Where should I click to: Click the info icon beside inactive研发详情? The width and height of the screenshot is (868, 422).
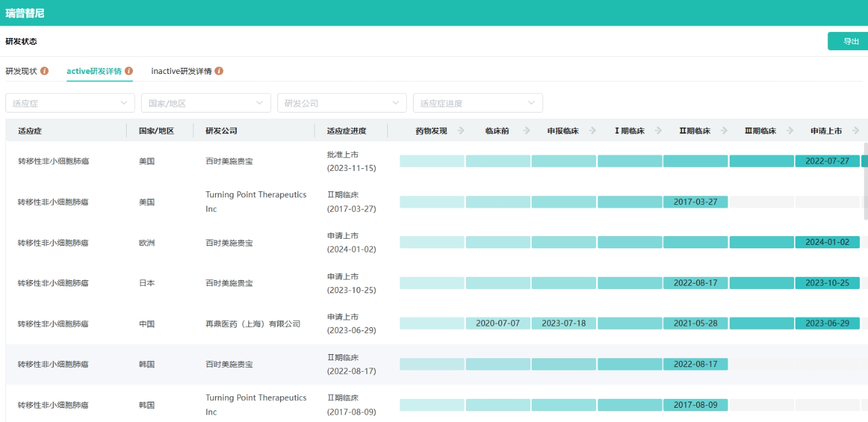(x=219, y=71)
